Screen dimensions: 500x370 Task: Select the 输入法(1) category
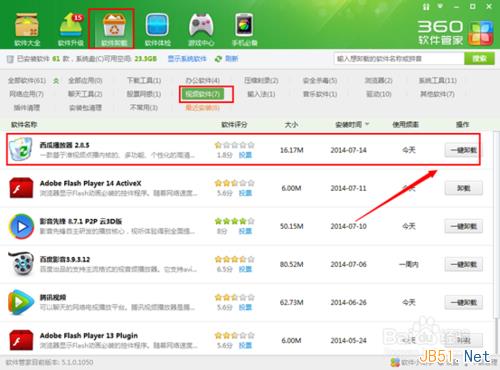pyautogui.click(x=261, y=94)
